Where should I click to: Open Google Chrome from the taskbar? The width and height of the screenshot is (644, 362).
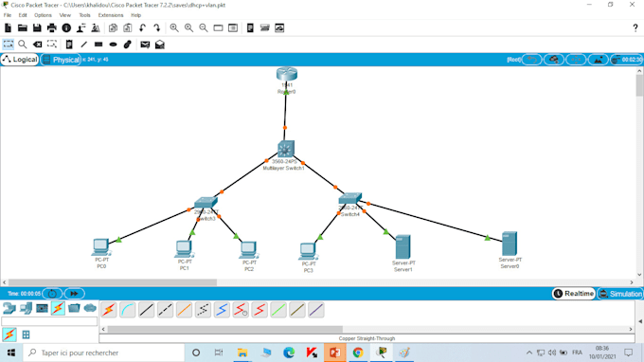click(x=358, y=353)
